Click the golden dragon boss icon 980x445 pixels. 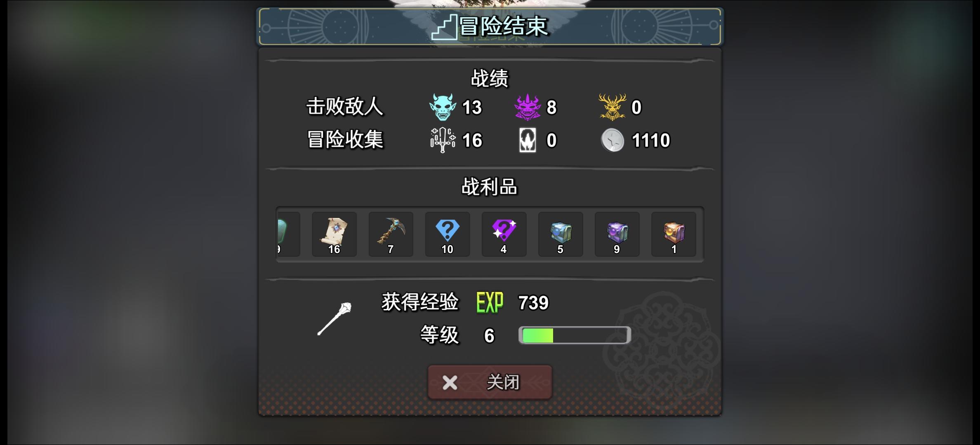tap(612, 107)
